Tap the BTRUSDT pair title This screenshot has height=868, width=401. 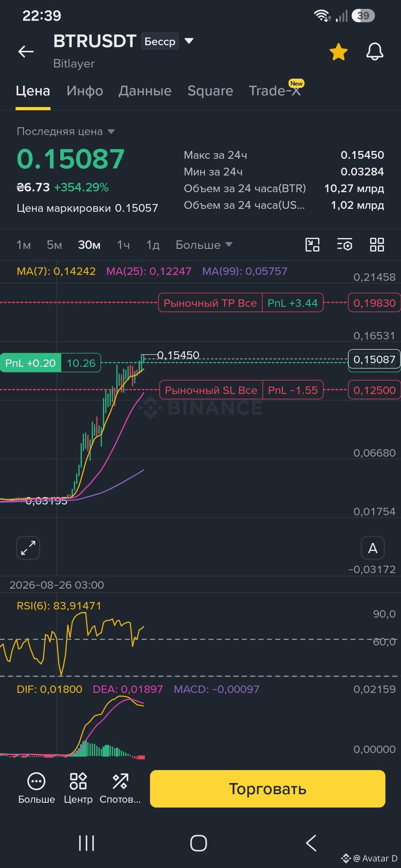(x=95, y=41)
